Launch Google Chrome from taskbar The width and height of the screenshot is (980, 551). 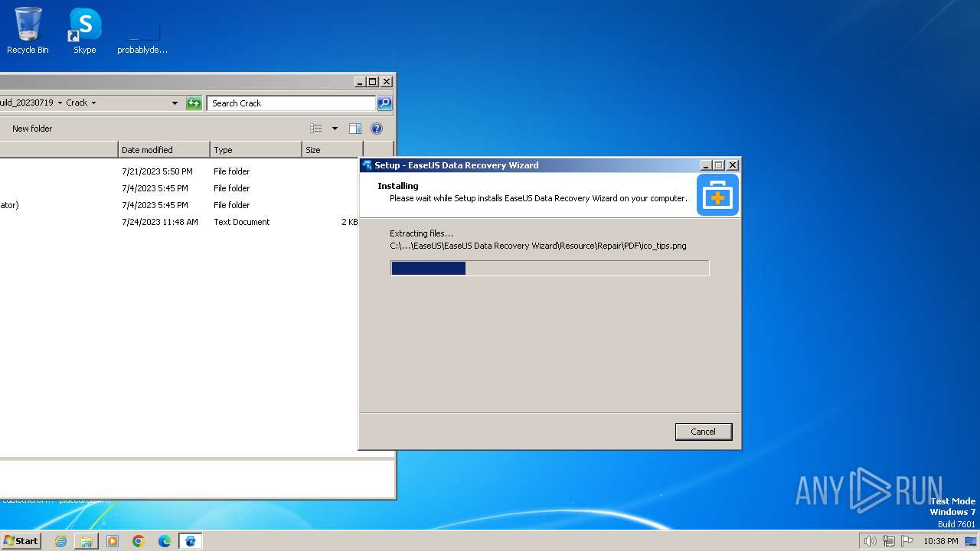[x=139, y=541]
